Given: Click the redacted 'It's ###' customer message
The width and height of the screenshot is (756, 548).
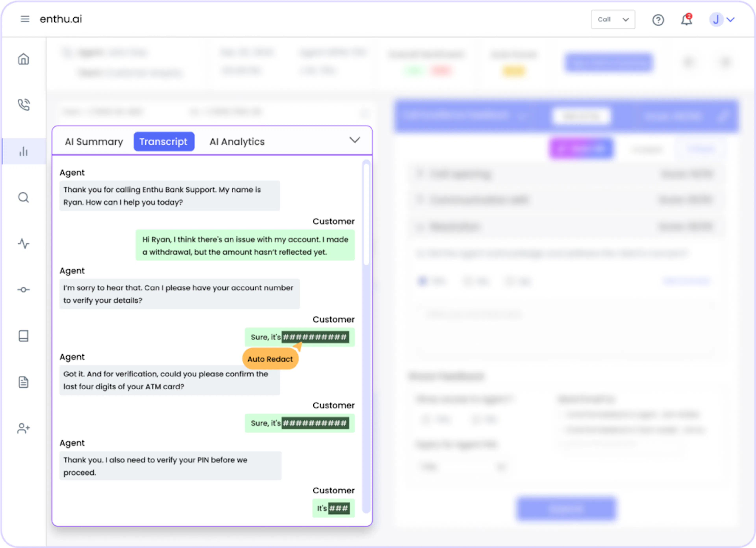Looking at the screenshot, I should click(333, 508).
